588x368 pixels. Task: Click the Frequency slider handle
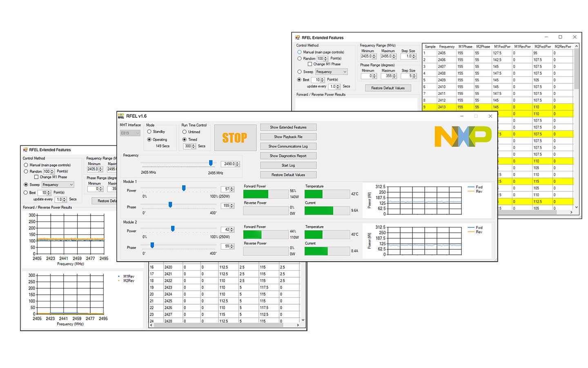click(211, 163)
